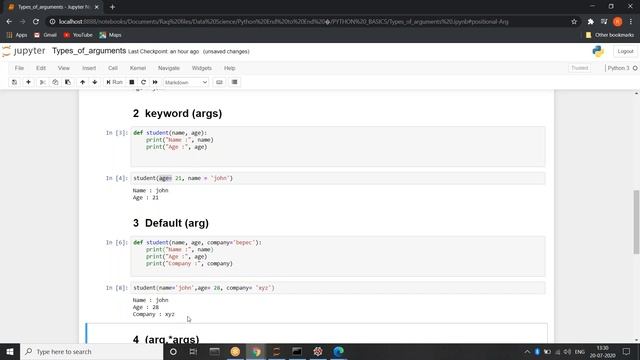Select the student(age= 21, name='john') cell

pos(338,178)
